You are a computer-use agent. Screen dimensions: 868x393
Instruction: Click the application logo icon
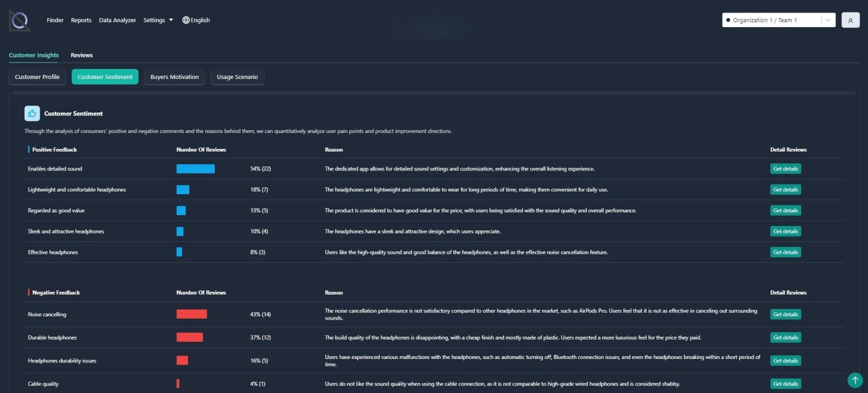click(19, 20)
